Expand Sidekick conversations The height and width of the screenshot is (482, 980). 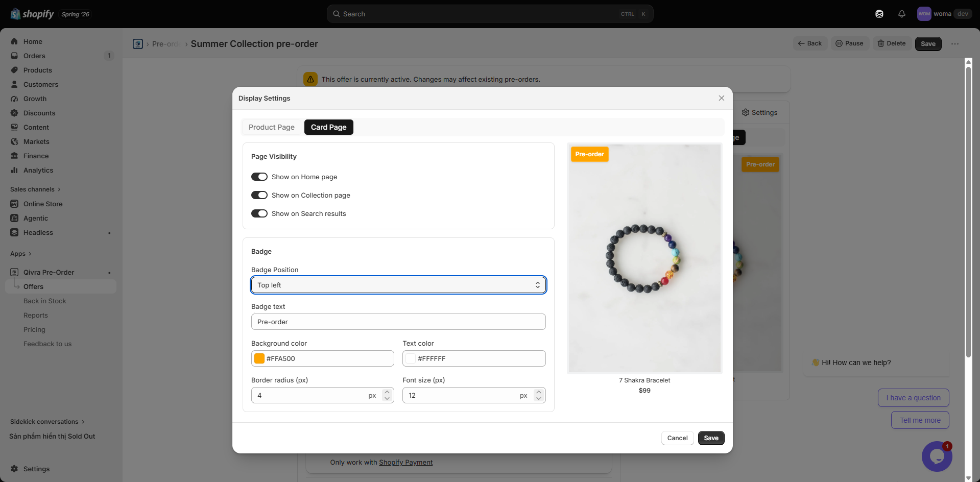47,422
